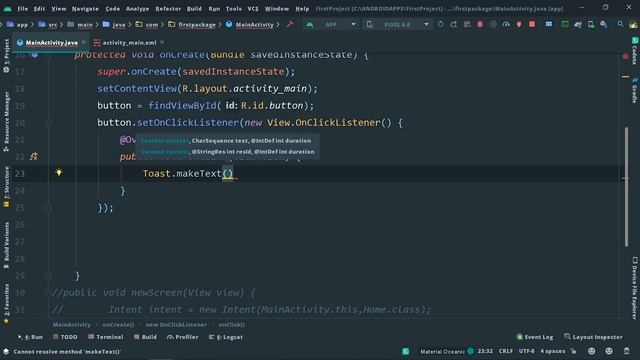640x360 pixels.
Task: Open the SDK Manager icon
Action: 604,24
